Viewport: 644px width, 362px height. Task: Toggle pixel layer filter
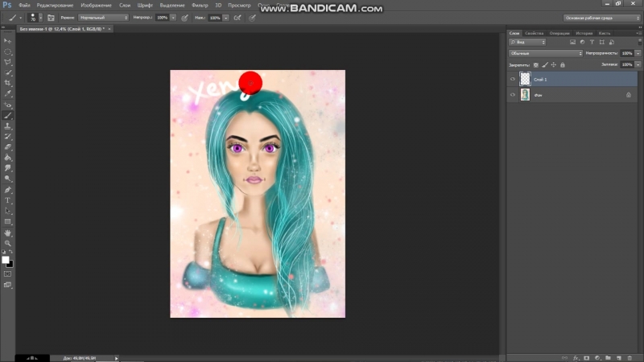[572, 43]
